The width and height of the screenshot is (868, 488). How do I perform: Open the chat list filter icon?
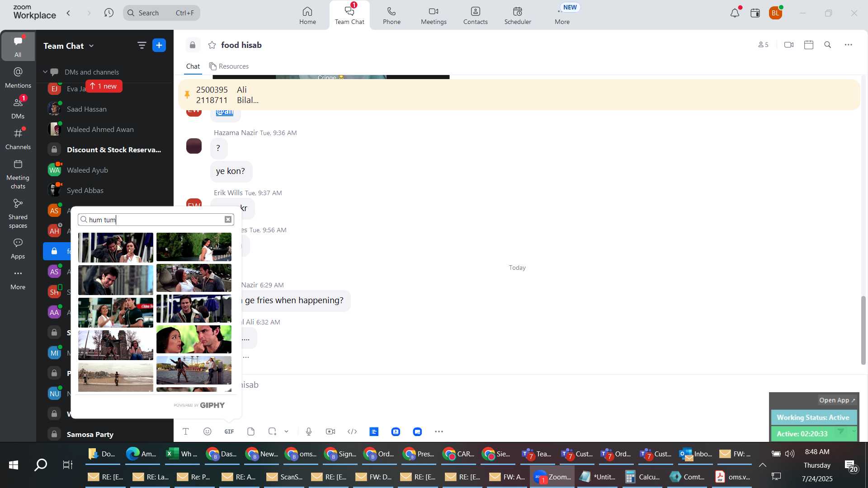(x=142, y=45)
